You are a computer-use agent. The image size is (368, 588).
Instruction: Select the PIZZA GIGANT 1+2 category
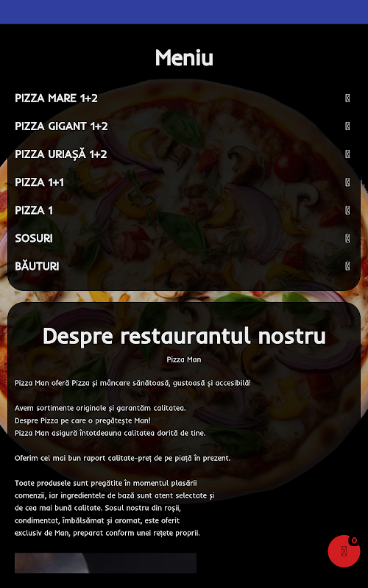[61, 126]
